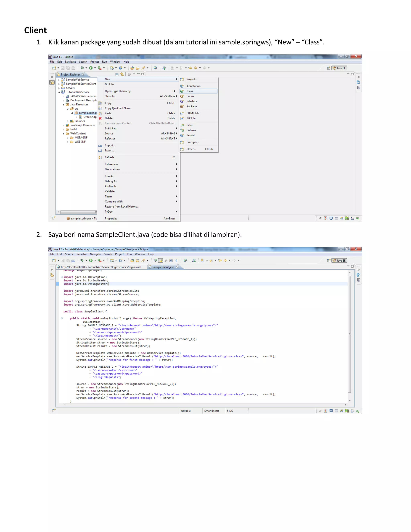Open Source menu in SampleClient window menu bar

(69, 254)
